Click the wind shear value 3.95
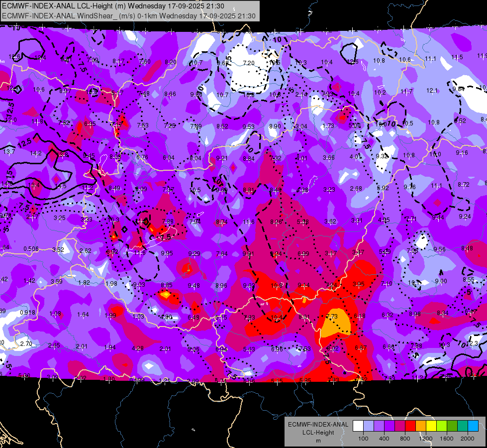487x448 pixels. pos(359,284)
